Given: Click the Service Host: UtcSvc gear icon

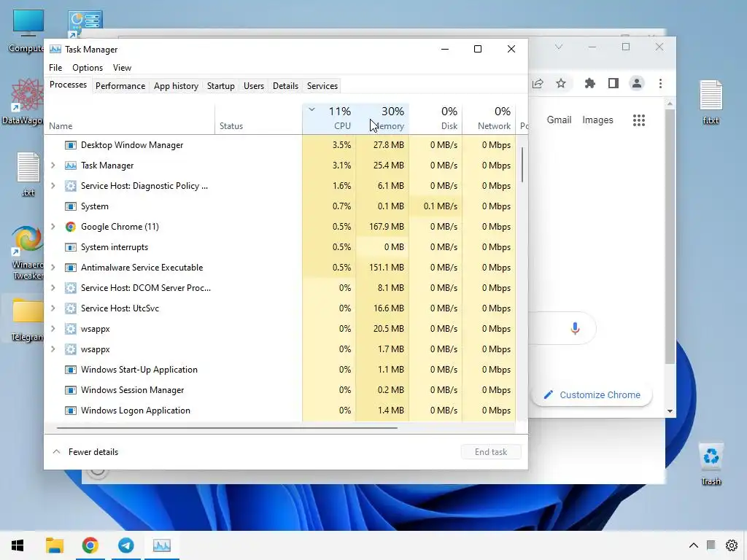Looking at the screenshot, I should pos(71,308).
